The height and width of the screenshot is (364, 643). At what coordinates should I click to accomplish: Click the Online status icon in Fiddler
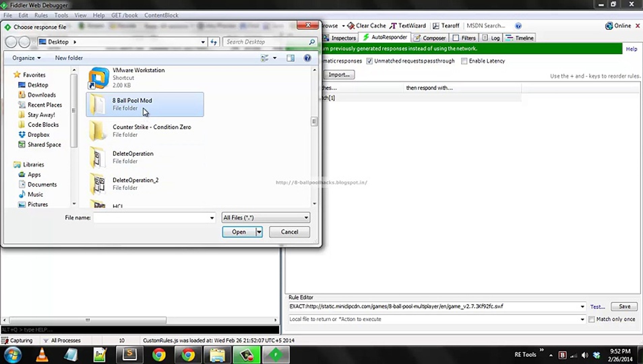609,26
